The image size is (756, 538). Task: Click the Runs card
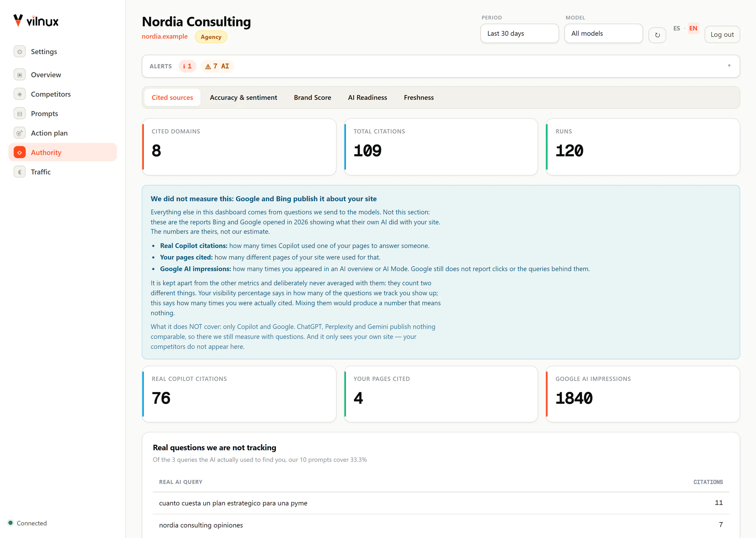pos(643,147)
